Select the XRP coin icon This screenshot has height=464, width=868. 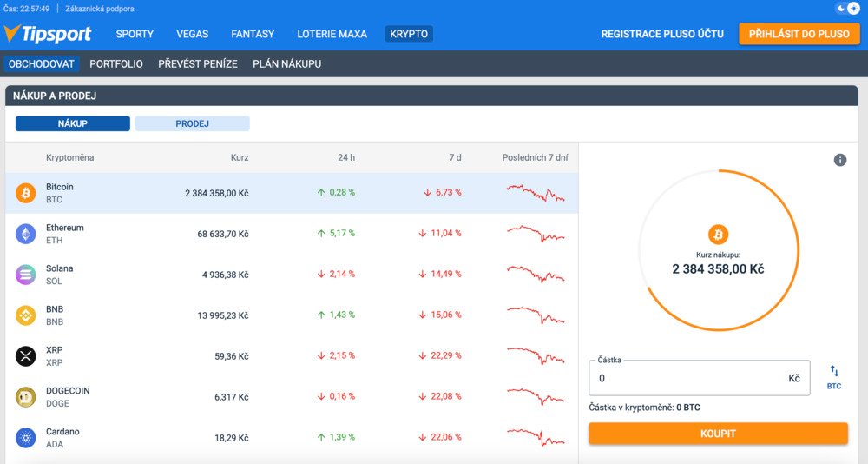point(26,356)
